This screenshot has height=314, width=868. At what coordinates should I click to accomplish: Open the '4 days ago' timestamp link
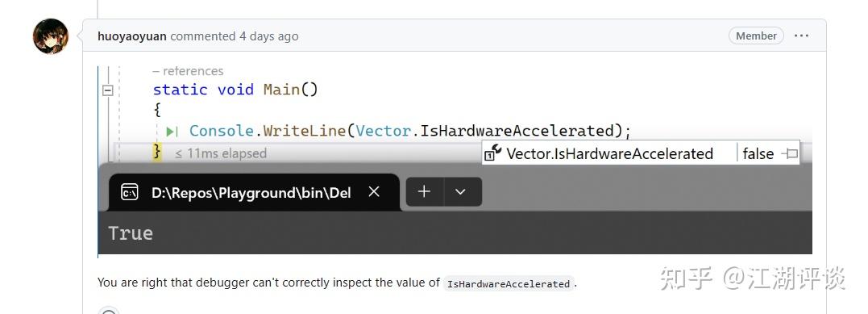(268, 36)
